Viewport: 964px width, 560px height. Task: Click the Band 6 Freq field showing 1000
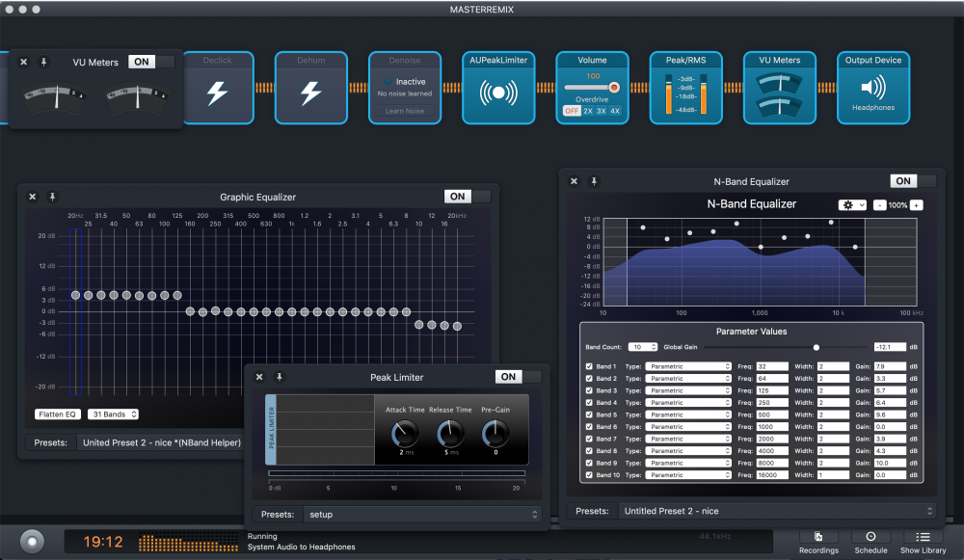coord(771,427)
